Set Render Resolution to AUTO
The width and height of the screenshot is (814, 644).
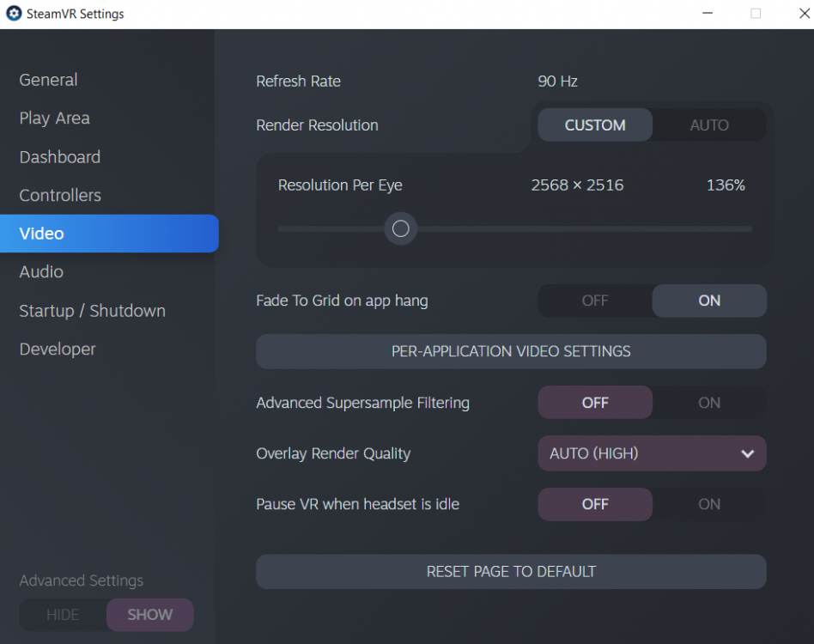click(x=709, y=125)
